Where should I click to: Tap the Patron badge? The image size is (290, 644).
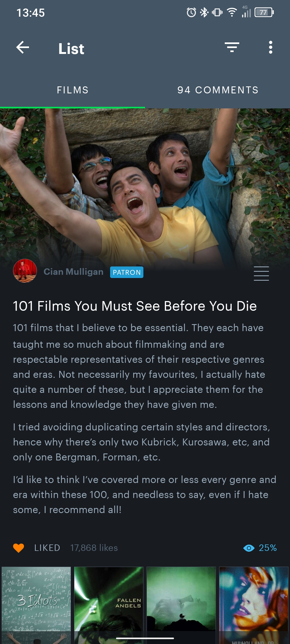pos(127,272)
